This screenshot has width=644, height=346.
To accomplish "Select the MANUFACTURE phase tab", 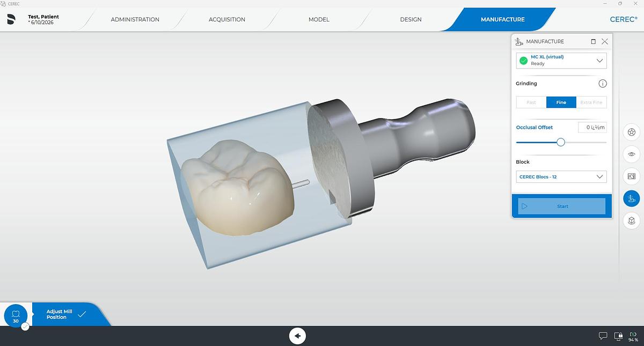I will coord(502,19).
